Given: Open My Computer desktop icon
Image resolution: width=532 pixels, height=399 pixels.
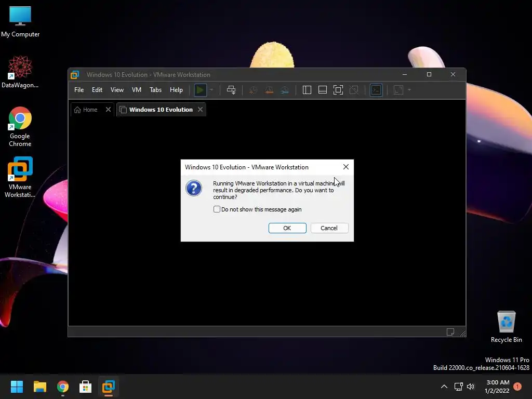Looking at the screenshot, I should coord(20,22).
